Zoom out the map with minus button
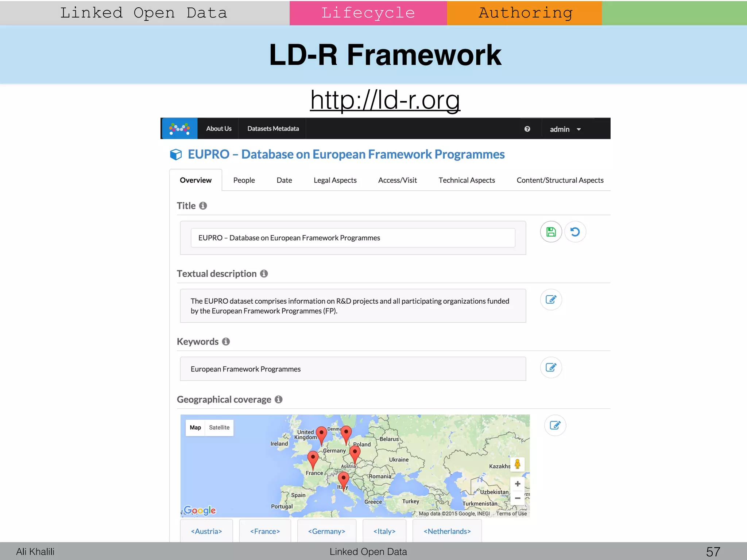The height and width of the screenshot is (560, 747). point(517,498)
